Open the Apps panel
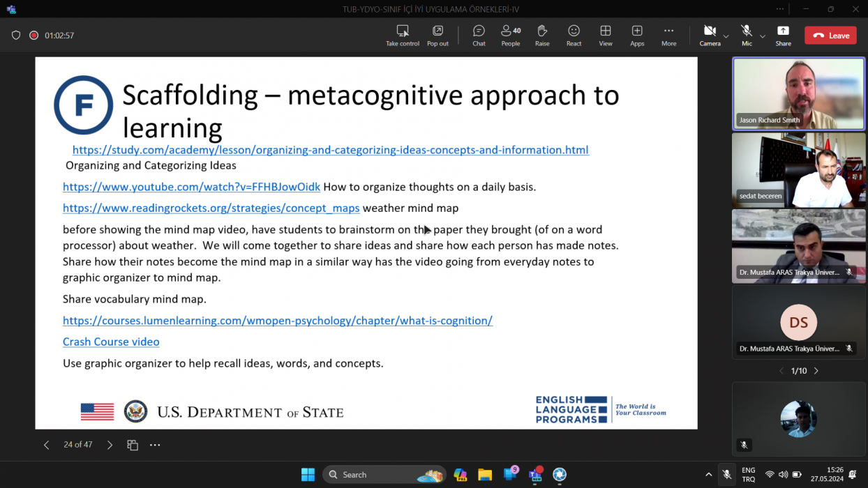868x488 pixels. [637, 35]
